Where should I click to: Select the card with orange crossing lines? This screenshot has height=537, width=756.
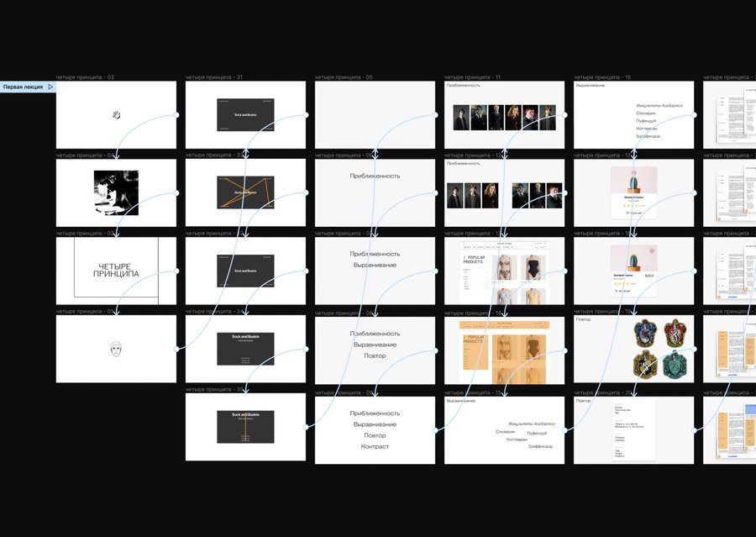click(x=245, y=192)
